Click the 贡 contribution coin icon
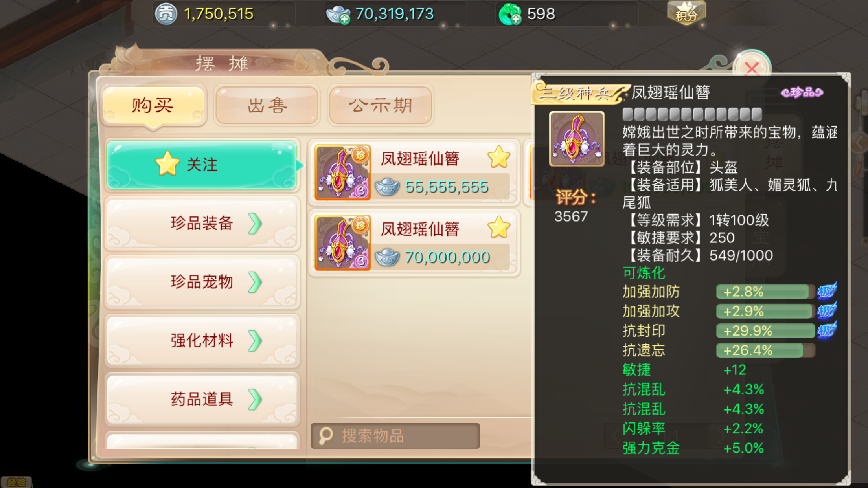Screen dimensions: 868x488 [166, 14]
